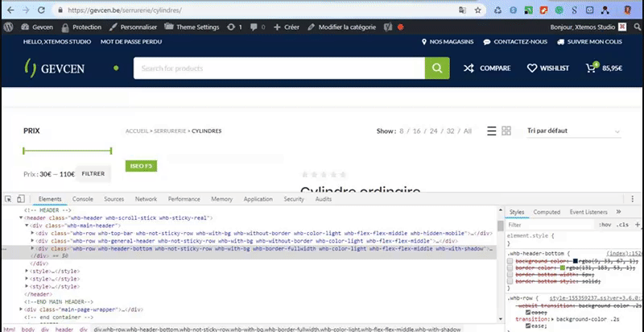Select the header breadcrumb in DevTools path bar
This screenshot has height=332, width=644.
point(64,330)
